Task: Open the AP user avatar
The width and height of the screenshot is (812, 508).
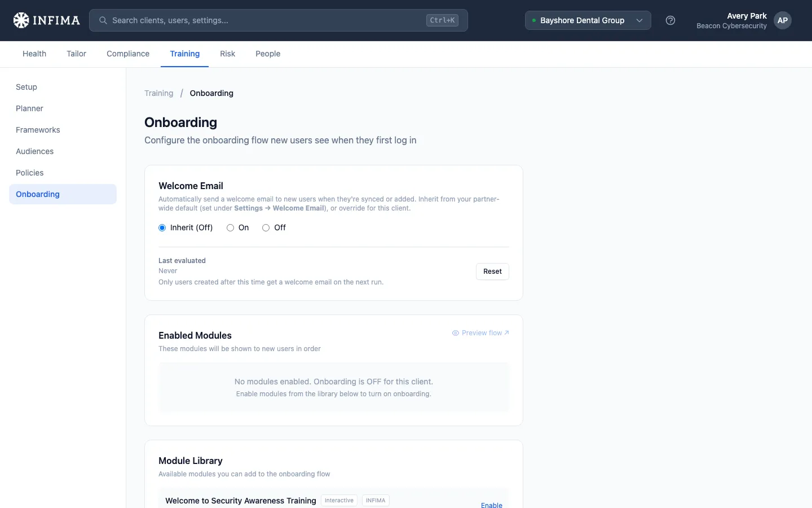Action: coord(783,20)
